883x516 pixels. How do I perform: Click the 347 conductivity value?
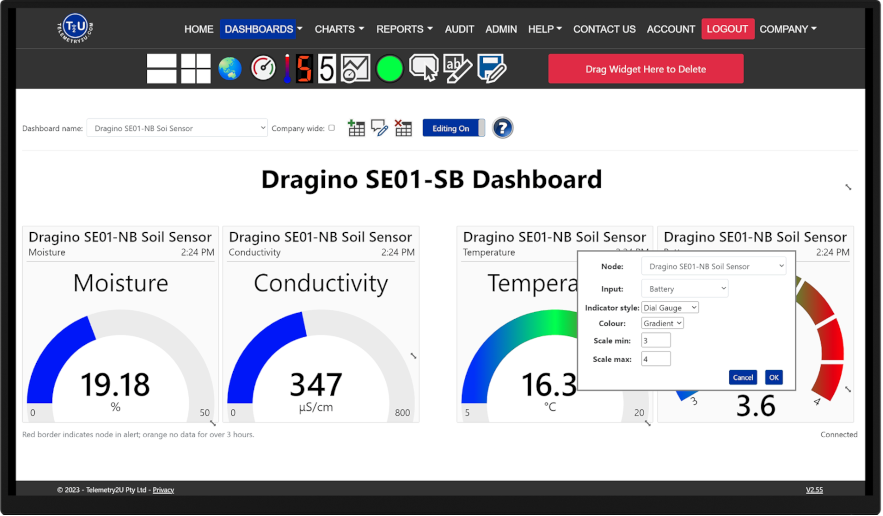[316, 385]
